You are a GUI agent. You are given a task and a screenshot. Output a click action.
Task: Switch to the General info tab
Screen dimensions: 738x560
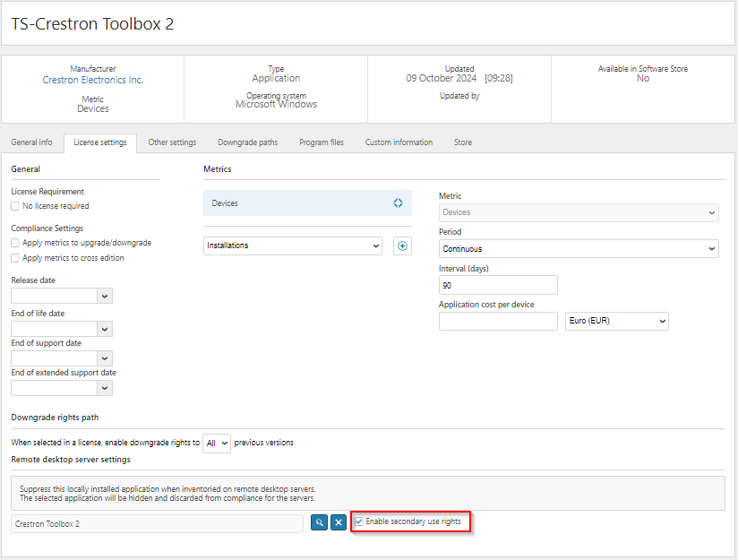tap(31, 142)
